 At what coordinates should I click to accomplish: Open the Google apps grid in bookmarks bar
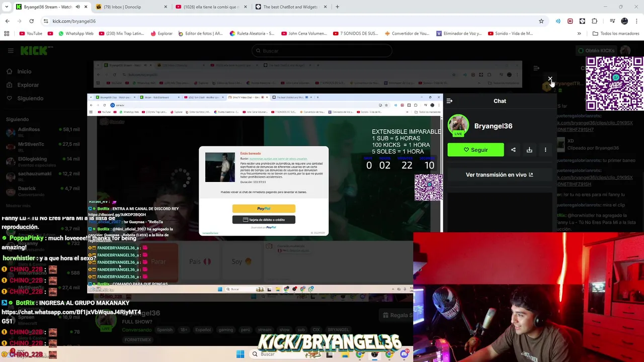7,34
